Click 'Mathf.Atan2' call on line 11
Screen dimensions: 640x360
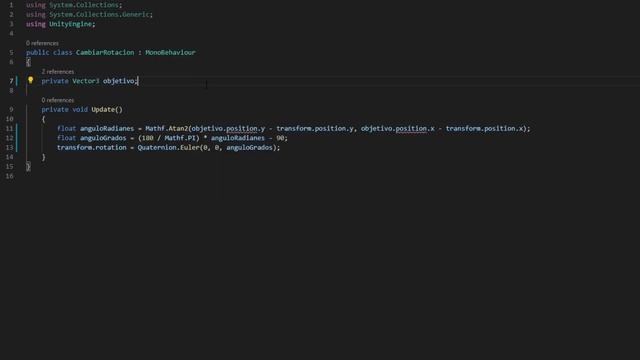[x=167, y=129]
